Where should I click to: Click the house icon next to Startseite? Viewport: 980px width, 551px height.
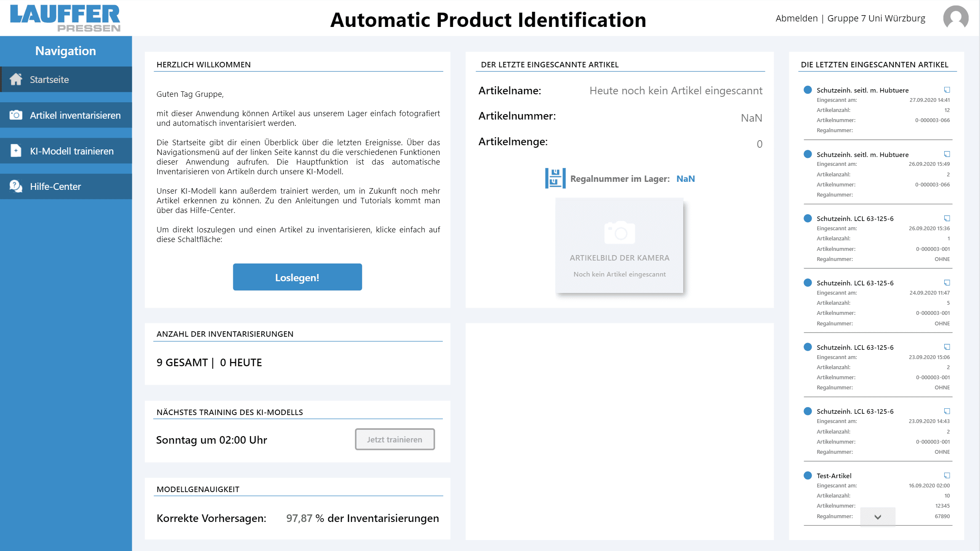click(16, 80)
